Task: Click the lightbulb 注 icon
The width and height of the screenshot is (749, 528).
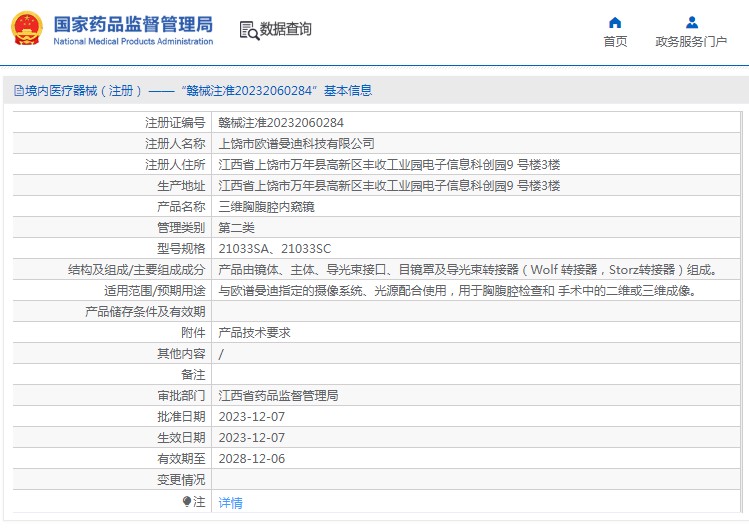Action: point(187,502)
